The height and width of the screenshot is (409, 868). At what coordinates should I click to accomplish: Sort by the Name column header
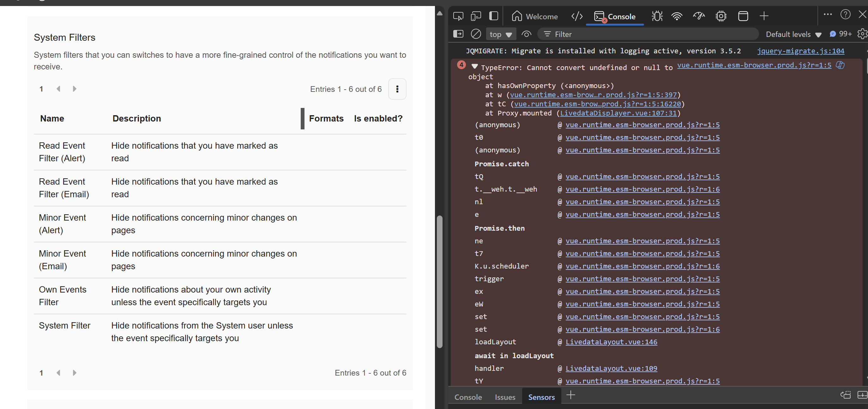(x=52, y=118)
